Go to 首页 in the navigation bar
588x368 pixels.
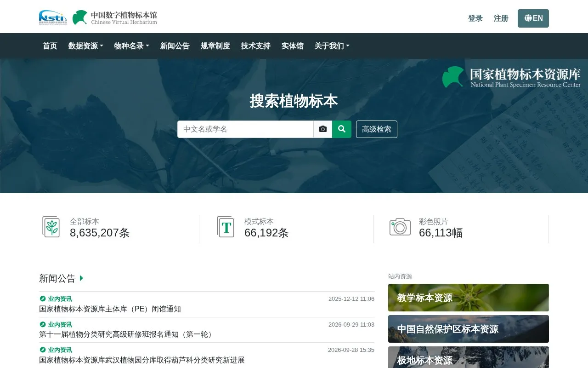(50, 46)
